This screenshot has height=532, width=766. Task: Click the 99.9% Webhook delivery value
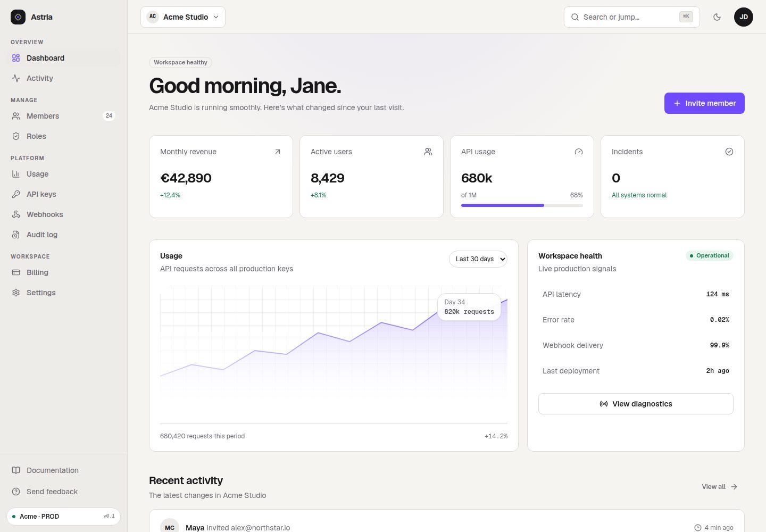tap(720, 345)
